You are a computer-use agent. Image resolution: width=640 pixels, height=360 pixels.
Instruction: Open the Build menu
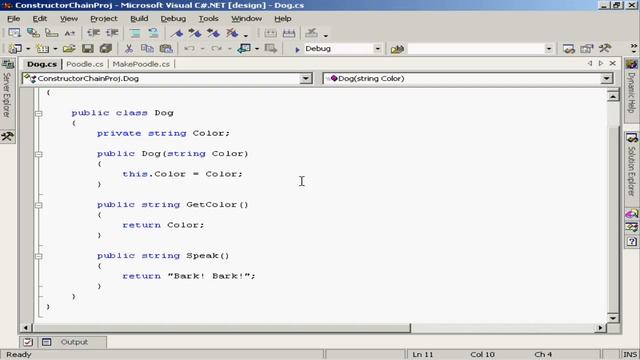tap(139, 19)
